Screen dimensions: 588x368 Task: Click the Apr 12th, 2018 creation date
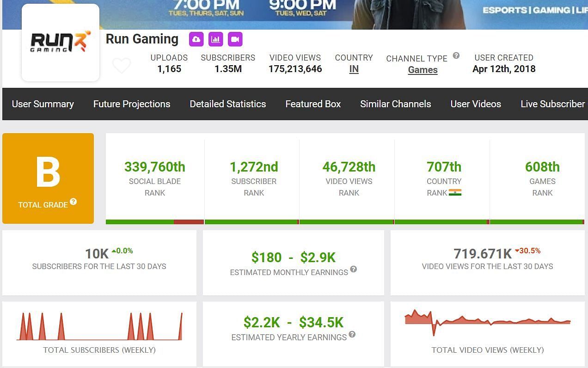pyautogui.click(x=504, y=69)
